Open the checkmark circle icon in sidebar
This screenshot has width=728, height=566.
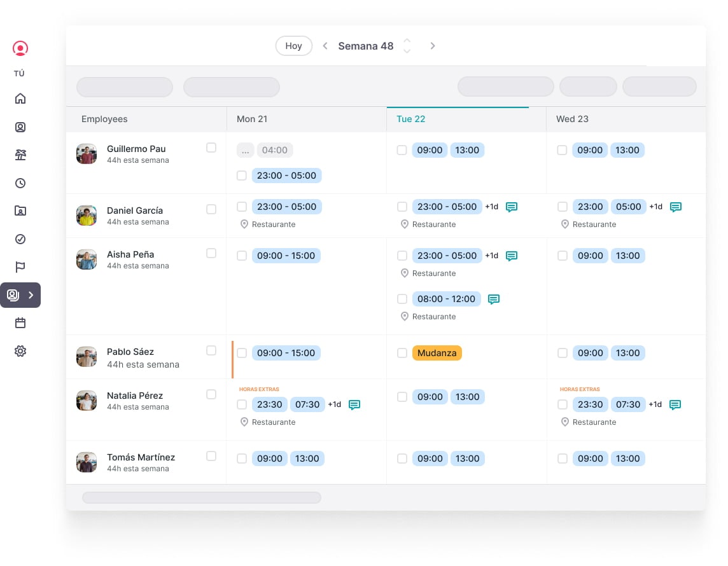tap(20, 239)
